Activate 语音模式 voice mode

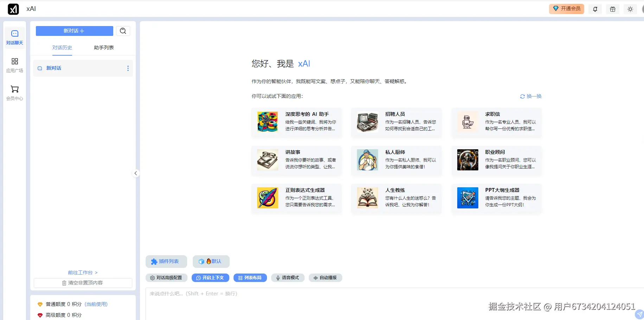tap(288, 278)
